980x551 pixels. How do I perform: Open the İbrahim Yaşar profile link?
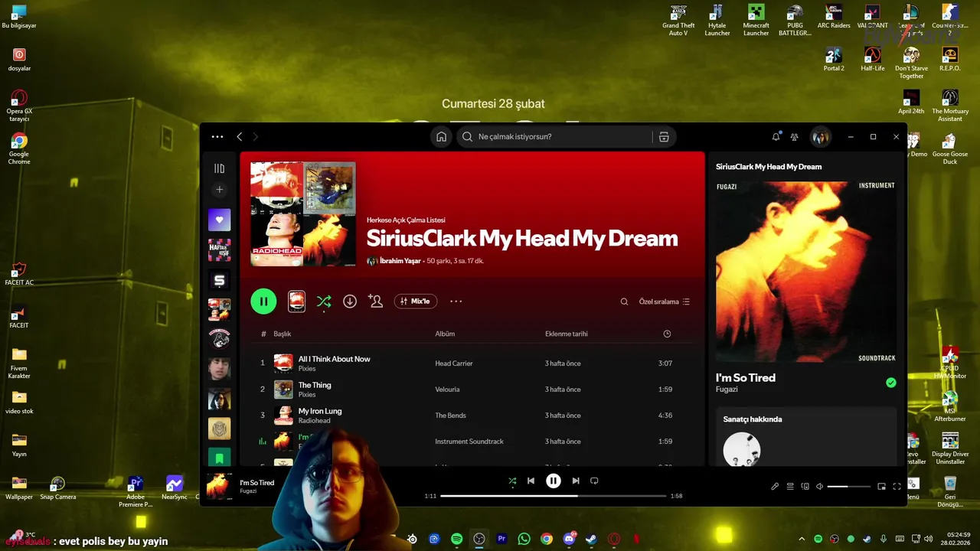coord(400,261)
